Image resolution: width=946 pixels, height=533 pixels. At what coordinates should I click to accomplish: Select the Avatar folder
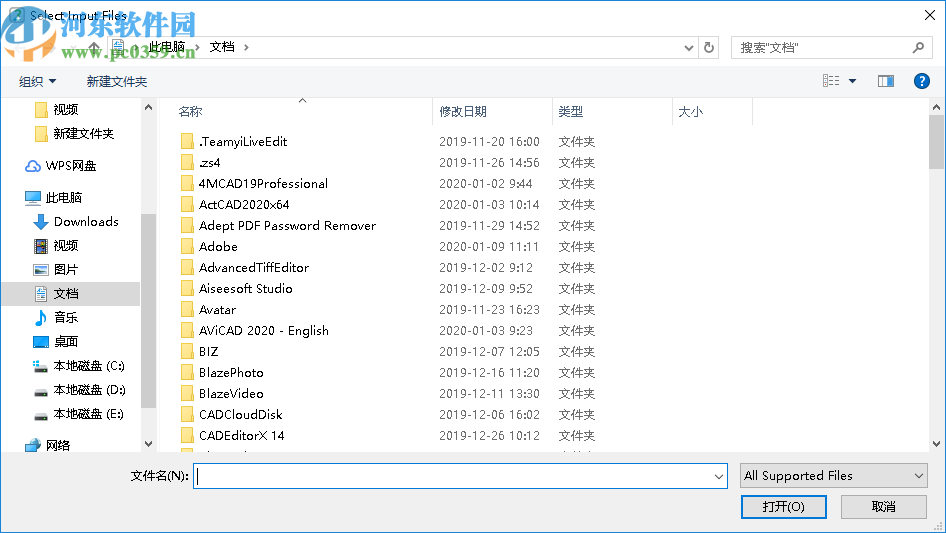[217, 310]
